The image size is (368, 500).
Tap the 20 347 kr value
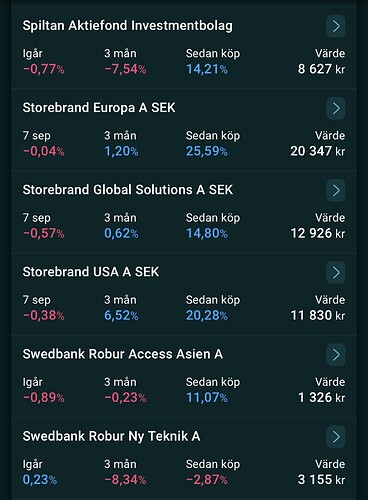pos(318,151)
